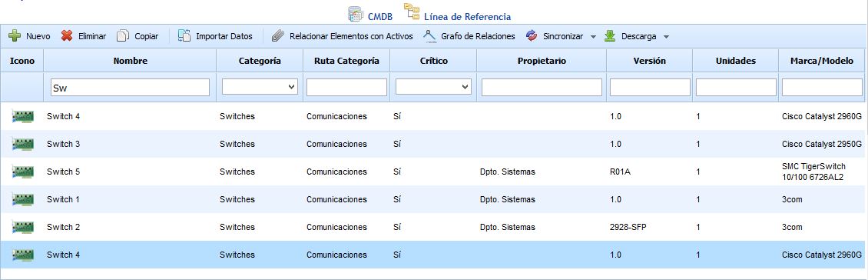The image size is (868, 280).
Task: Click the Nombre filter field containing Sw
Action: [x=130, y=87]
